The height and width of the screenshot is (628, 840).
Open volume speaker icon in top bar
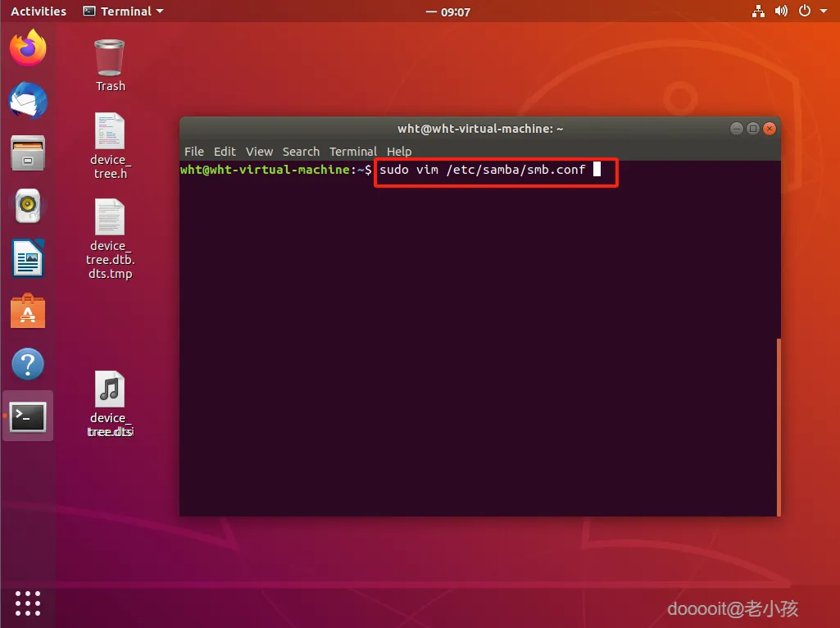click(x=781, y=11)
